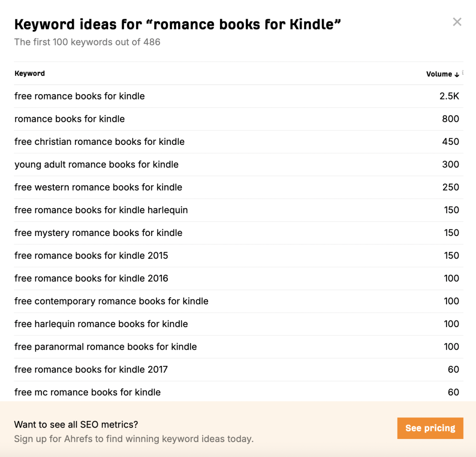The height and width of the screenshot is (457, 476).
Task: Select "free mc romance books for kindle"
Action: point(87,392)
